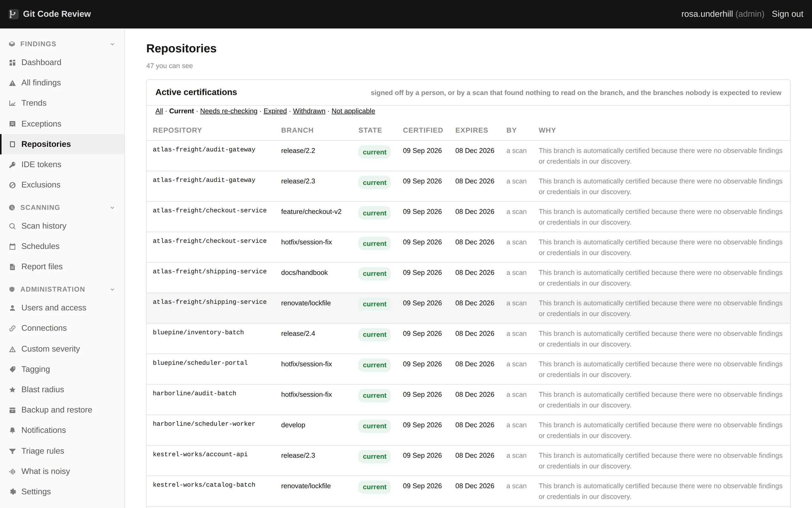Click the Schedules calendar icon
This screenshot has height=508, width=812.
[12, 247]
